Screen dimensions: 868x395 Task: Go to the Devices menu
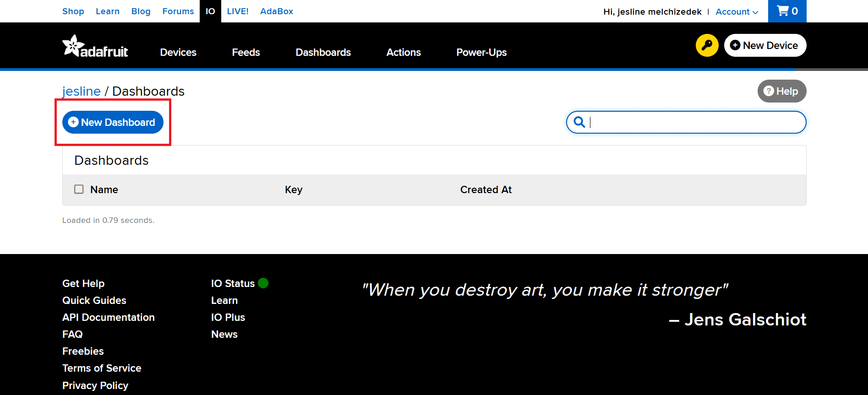(x=178, y=52)
